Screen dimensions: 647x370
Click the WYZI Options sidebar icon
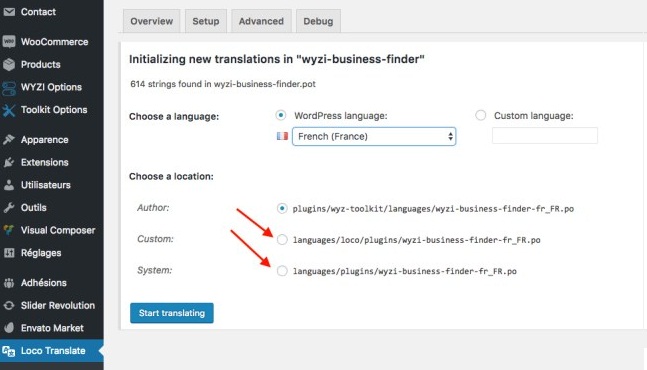(9, 87)
